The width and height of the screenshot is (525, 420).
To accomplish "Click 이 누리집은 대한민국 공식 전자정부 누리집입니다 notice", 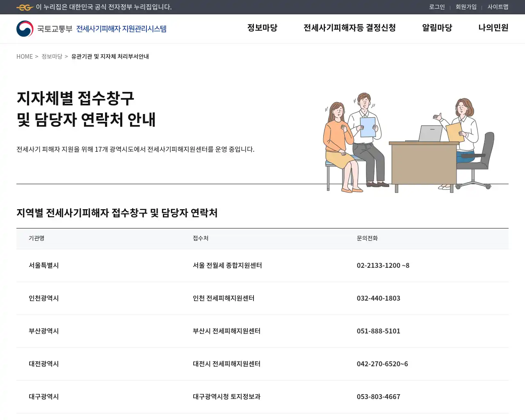I will 104,7.
